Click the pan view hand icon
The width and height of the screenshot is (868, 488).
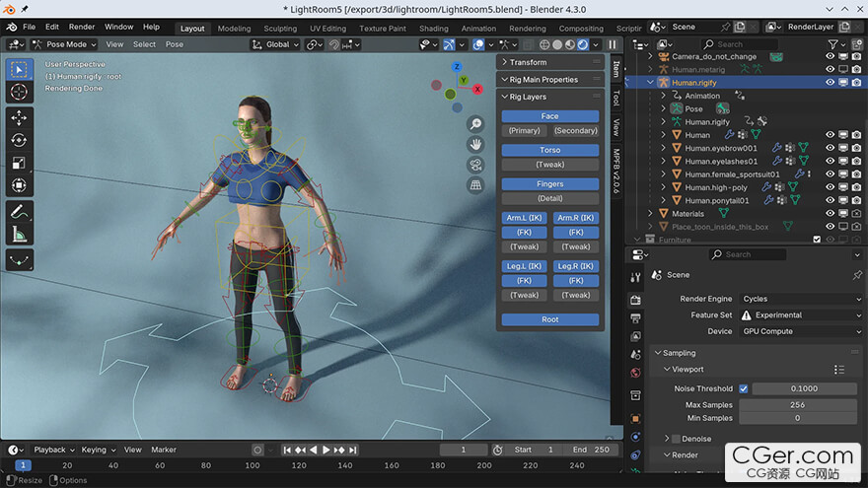(475, 144)
